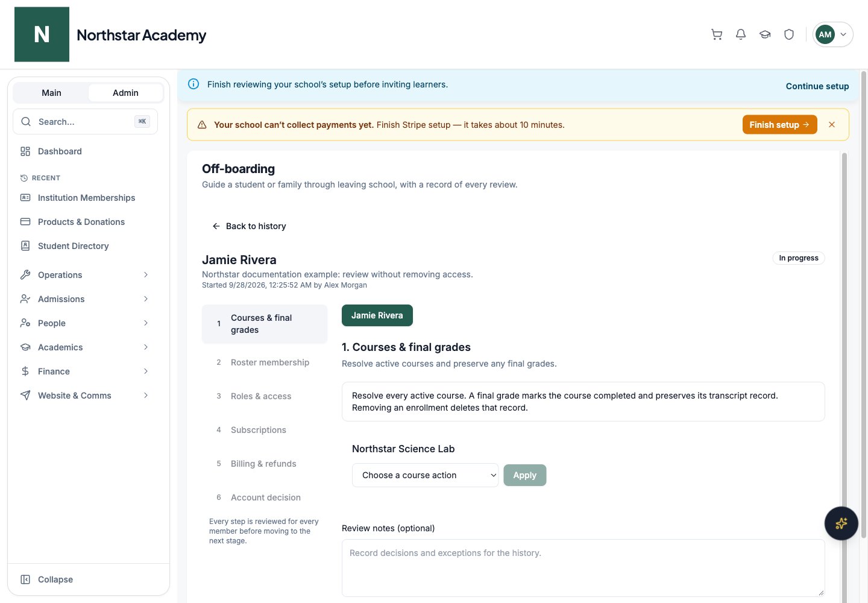
Task: Click the graduation cap icon in header
Action: 765,34
